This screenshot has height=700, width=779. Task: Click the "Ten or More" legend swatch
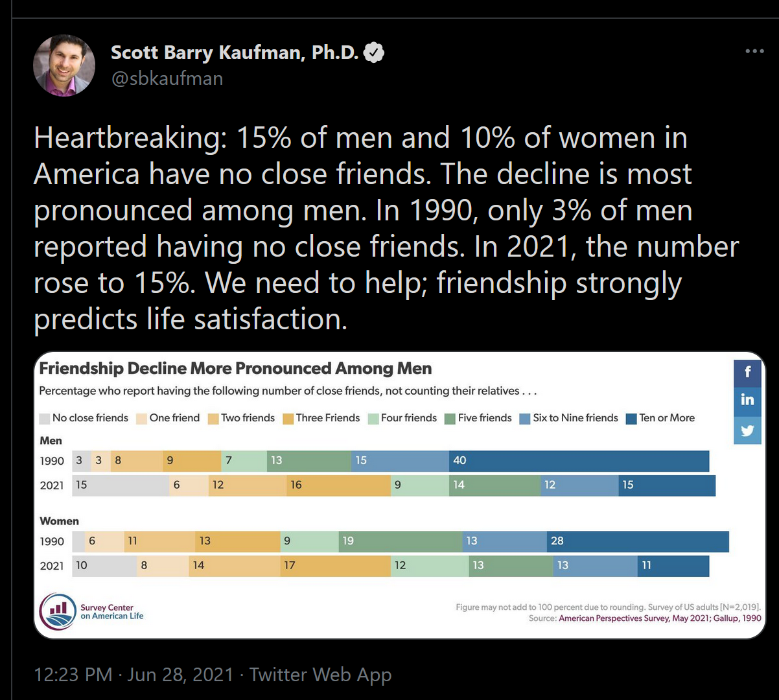click(x=631, y=418)
